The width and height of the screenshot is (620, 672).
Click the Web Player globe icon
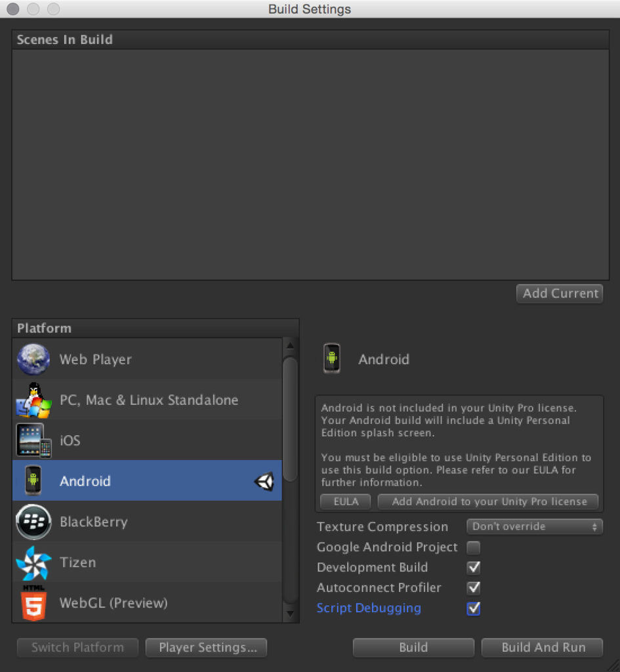click(x=33, y=359)
